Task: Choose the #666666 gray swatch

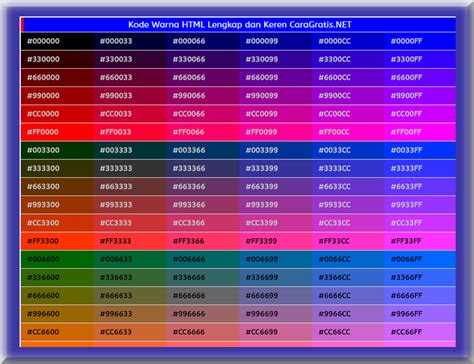Action: (203, 296)
